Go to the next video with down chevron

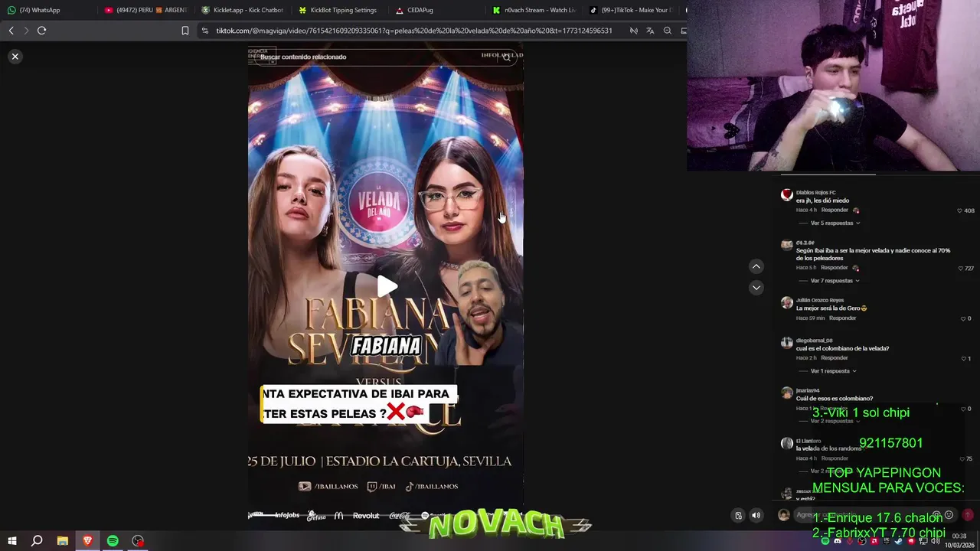(x=756, y=288)
